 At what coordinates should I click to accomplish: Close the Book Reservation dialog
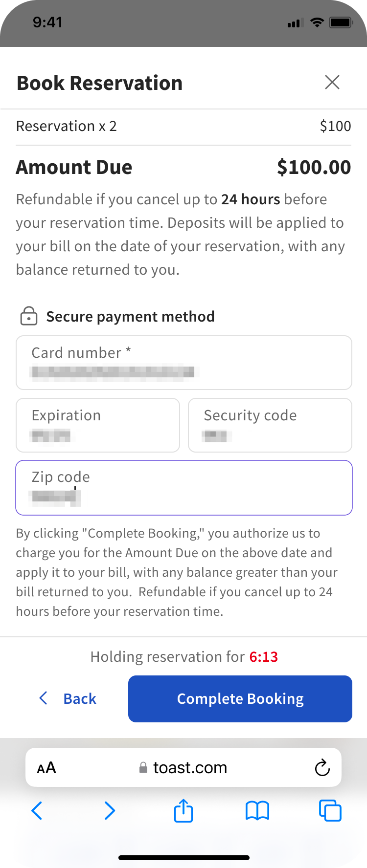tap(332, 82)
